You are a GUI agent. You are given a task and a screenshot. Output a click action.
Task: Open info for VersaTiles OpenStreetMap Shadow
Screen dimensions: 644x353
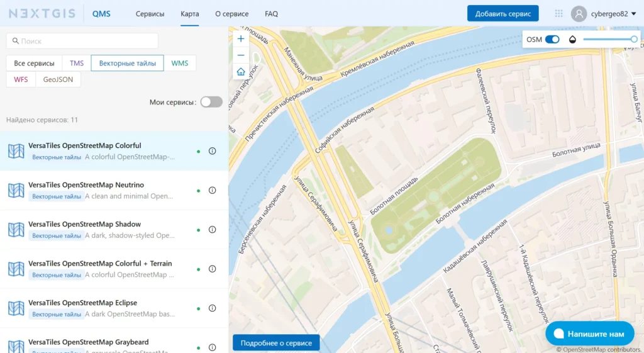[213, 229]
